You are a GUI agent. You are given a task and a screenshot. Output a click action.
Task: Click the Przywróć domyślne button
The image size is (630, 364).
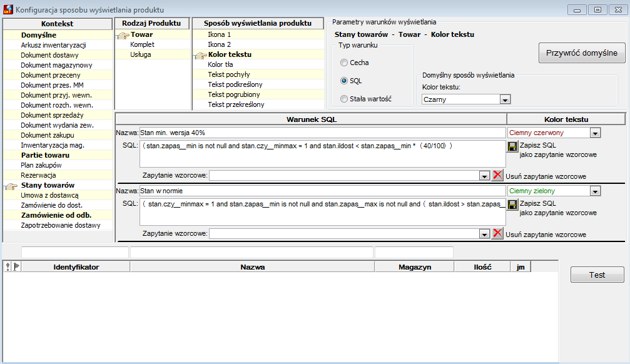click(582, 53)
